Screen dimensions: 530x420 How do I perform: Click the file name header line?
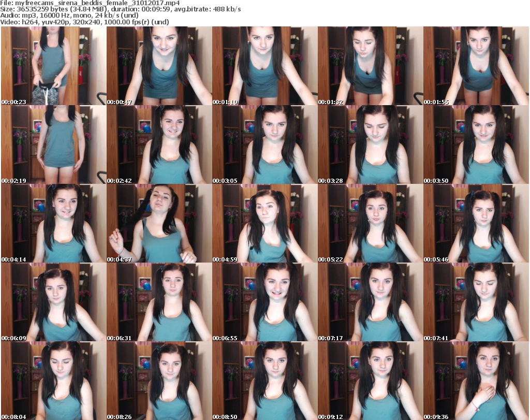pyautogui.click(x=90, y=3)
